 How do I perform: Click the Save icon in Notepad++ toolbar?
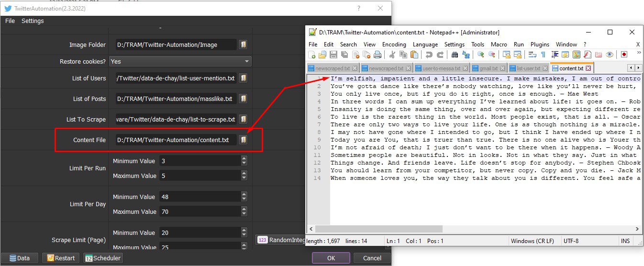tap(333, 55)
